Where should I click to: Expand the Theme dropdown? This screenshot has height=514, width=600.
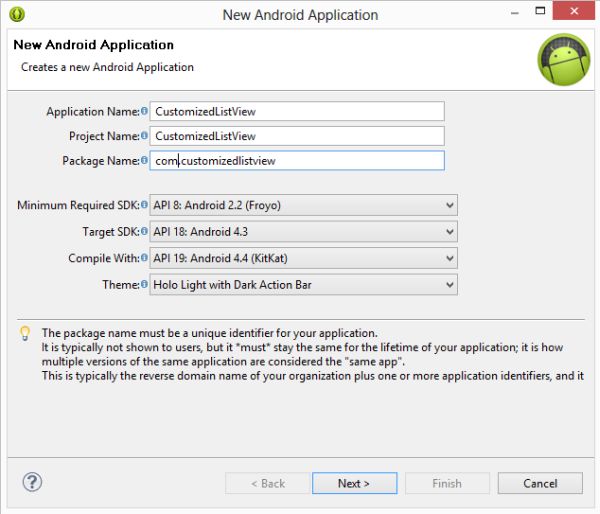[303, 285]
